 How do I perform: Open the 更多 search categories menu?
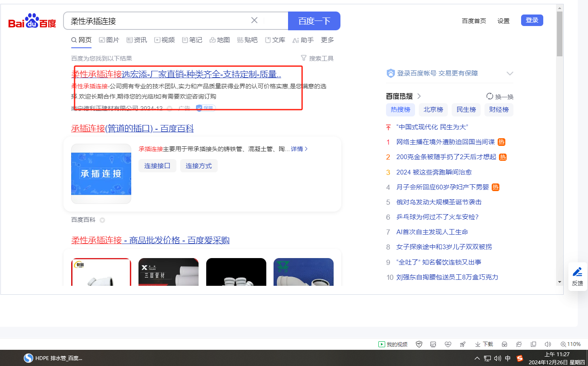327,40
